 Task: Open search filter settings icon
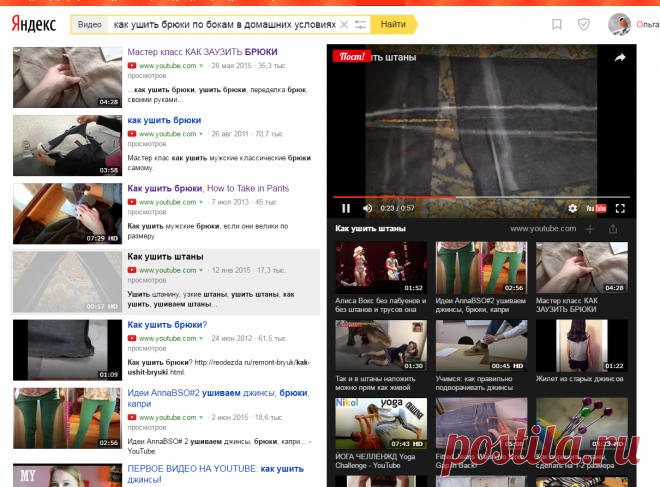[x=360, y=24]
